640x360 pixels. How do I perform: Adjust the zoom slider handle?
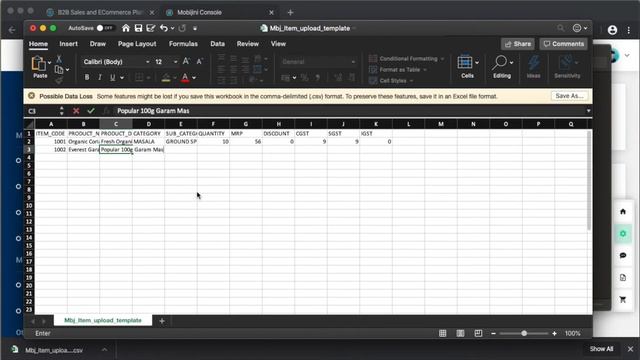(x=524, y=333)
